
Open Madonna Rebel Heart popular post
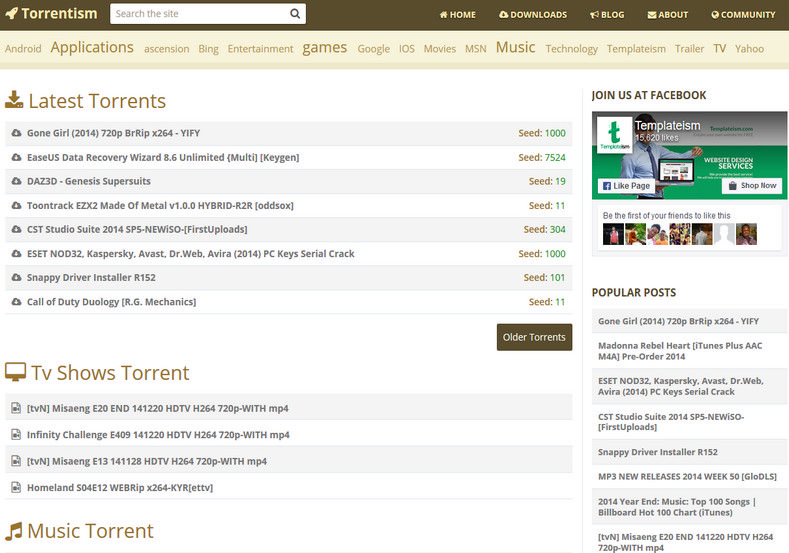pos(680,351)
